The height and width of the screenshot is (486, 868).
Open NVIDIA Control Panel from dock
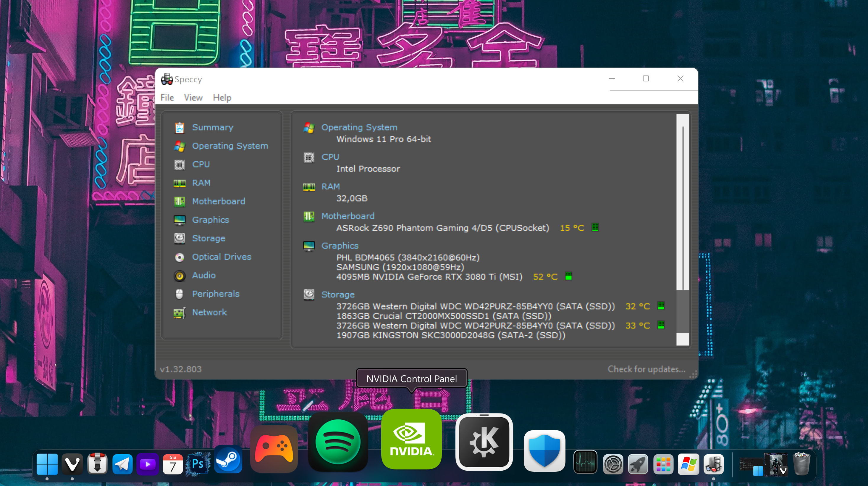tap(411, 439)
